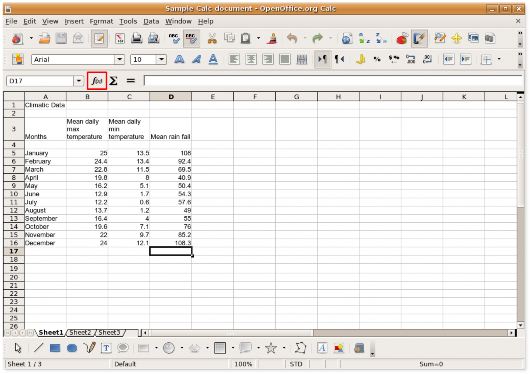Switch to the Sheet3 tab
530x374 pixels.
(110, 333)
